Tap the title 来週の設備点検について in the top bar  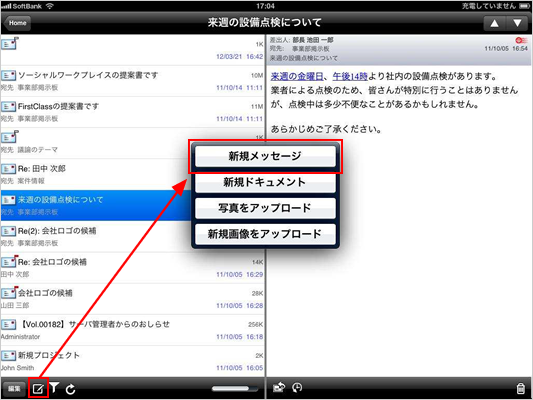click(265, 23)
